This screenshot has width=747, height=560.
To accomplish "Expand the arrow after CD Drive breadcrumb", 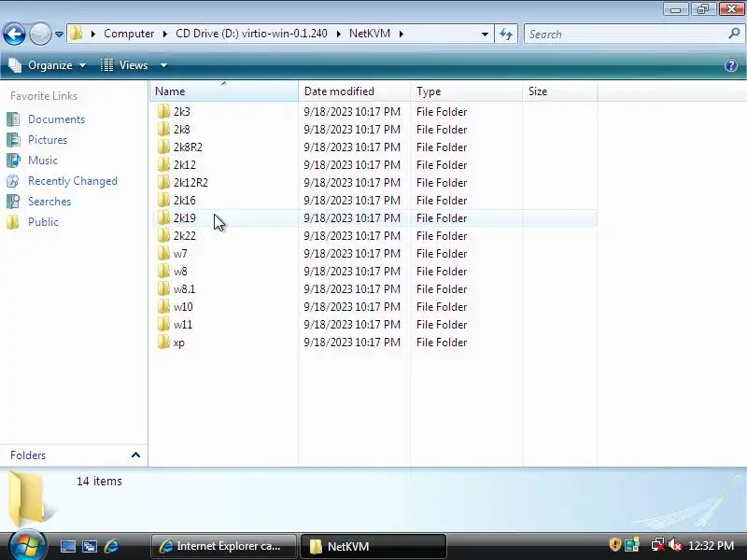I will 338,34.
